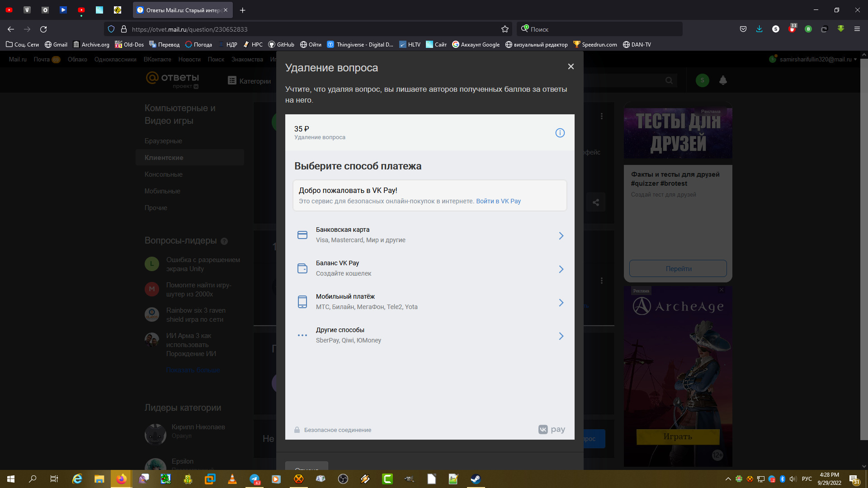868x488 pixels.
Task: Close the Удаление вопроса dialog
Action: (x=571, y=66)
